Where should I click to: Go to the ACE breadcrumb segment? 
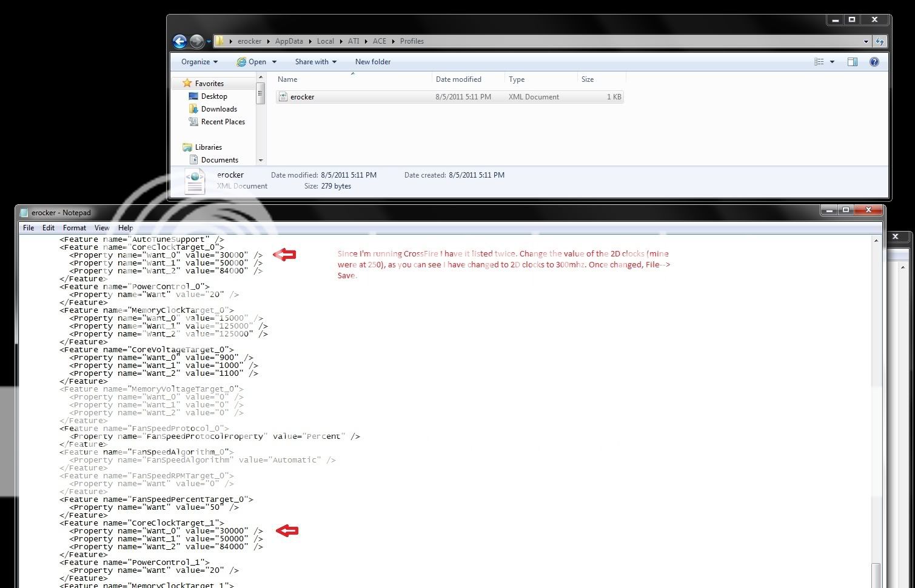click(380, 41)
